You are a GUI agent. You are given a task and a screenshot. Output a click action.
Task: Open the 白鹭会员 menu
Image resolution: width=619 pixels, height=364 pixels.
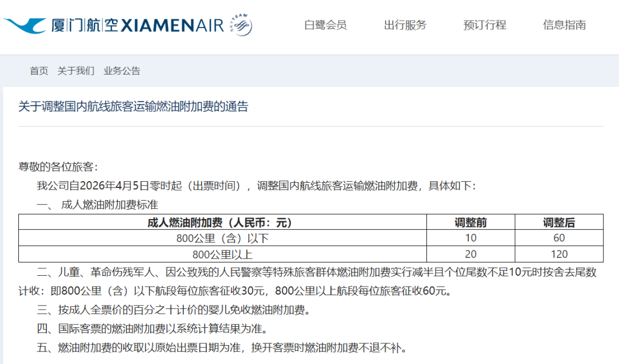point(326,25)
